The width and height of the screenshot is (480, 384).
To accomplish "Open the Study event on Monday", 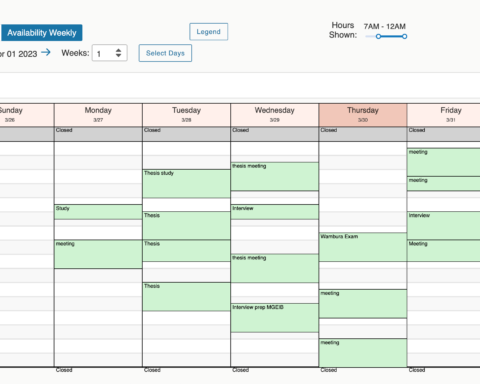I will [x=98, y=212].
